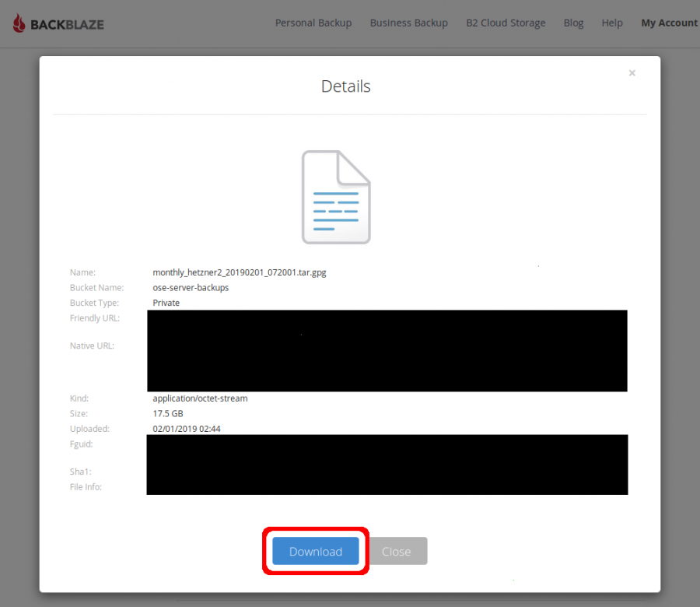Screen dimensions: 700x607
Task: Click the document file icon
Action: tap(336, 197)
